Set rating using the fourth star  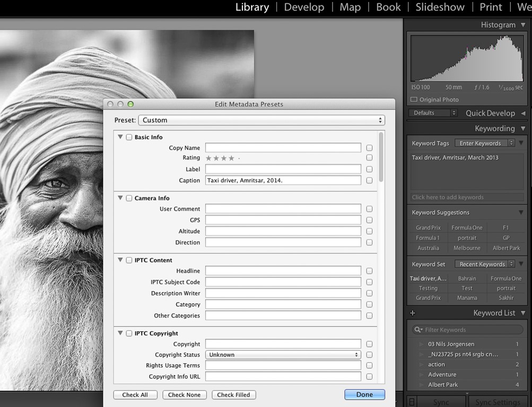pyautogui.click(x=231, y=158)
